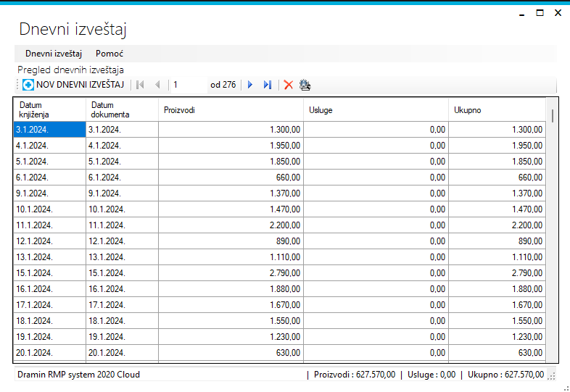Viewport: 570px width, 392px height.
Task: Click the Datum knjiženja column header
Action: pyautogui.click(x=50, y=109)
